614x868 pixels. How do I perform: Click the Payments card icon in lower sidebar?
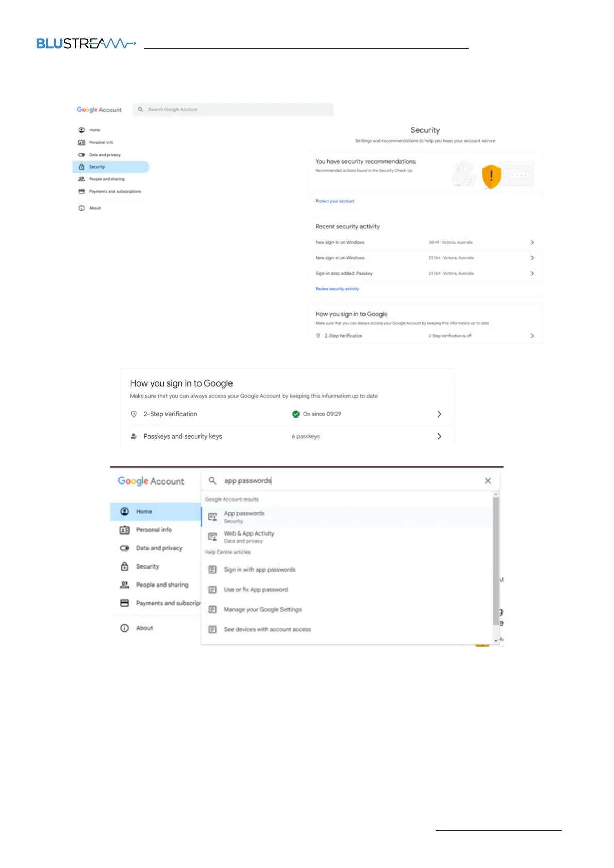tap(124, 603)
